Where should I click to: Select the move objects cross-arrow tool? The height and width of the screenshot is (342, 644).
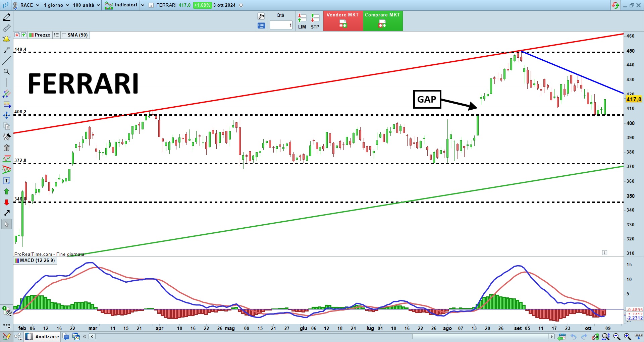(x=7, y=115)
